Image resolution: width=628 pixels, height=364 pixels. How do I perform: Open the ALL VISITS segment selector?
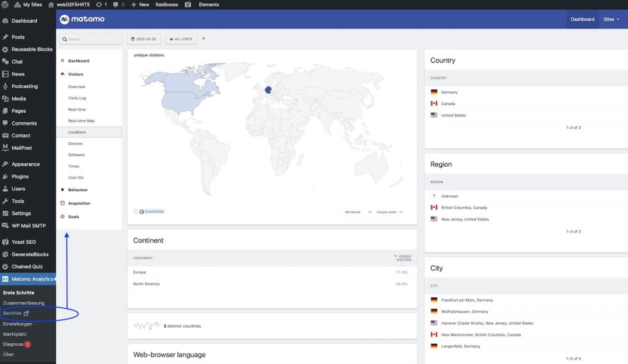click(181, 39)
